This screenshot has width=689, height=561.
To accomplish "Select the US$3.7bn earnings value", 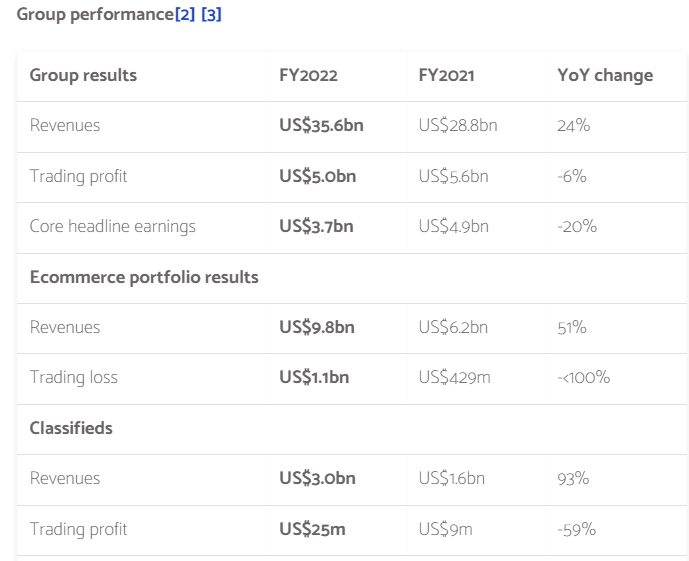I will point(316,227).
